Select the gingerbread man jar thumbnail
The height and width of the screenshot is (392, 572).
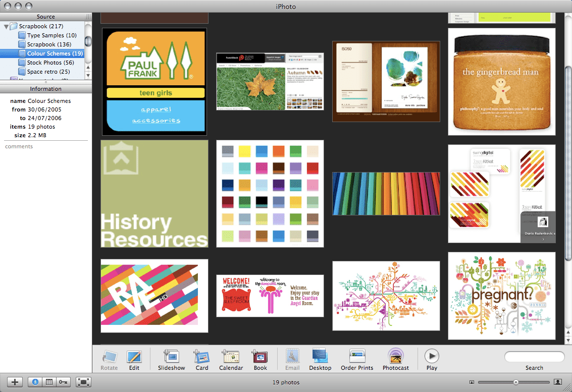(502, 82)
